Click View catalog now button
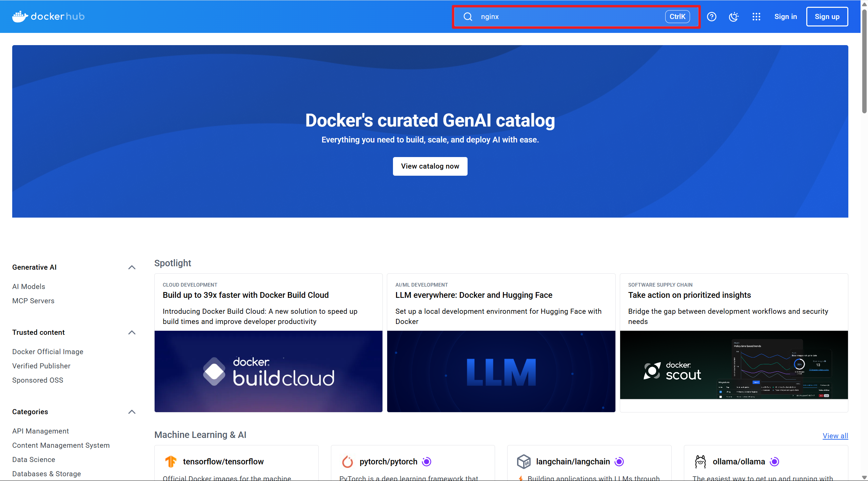Viewport: 868px width, 481px height. [430, 166]
